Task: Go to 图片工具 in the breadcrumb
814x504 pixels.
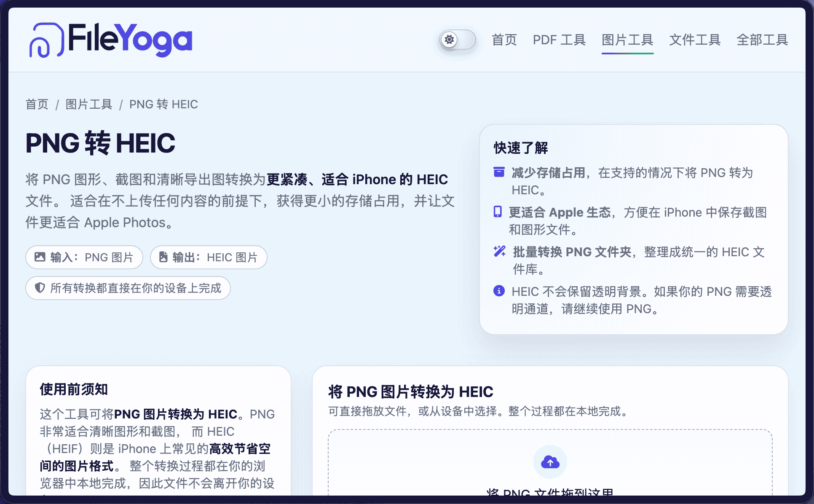Action: click(x=89, y=104)
